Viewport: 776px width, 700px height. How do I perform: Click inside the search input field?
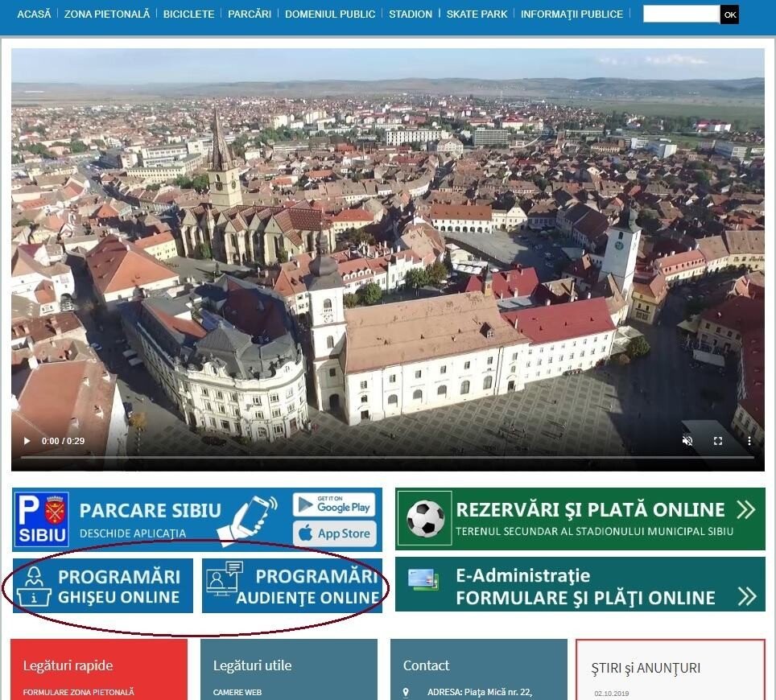pos(680,14)
